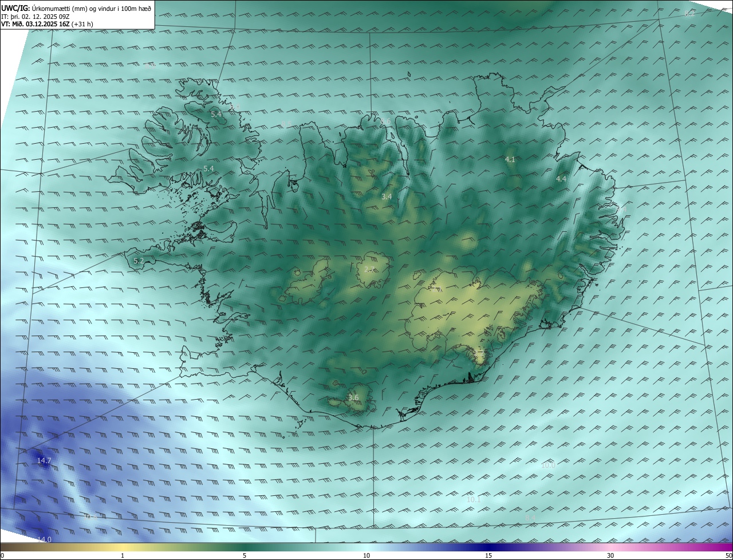Click the 14.7 precipitation value label
The height and width of the screenshot is (560, 733).
tap(44, 461)
